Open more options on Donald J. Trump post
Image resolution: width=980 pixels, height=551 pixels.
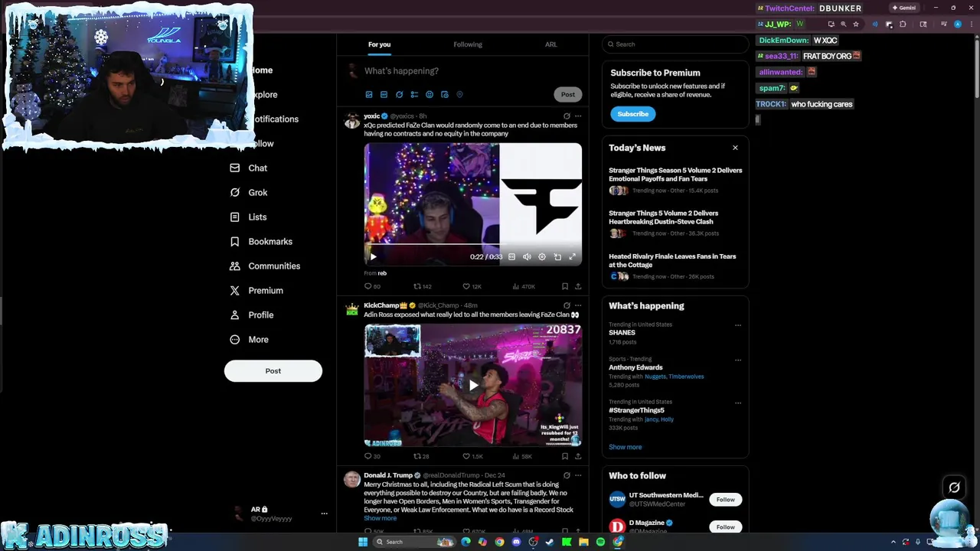pyautogui.click(x=578, y=475)
